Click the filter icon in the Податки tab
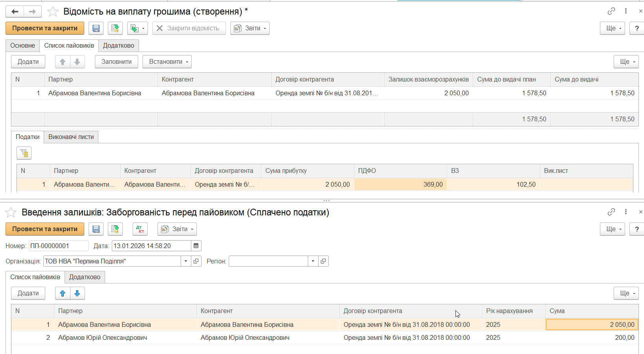The width and height of the screenshot is (644, 354). pyautogui.click(x=24, y=153)
